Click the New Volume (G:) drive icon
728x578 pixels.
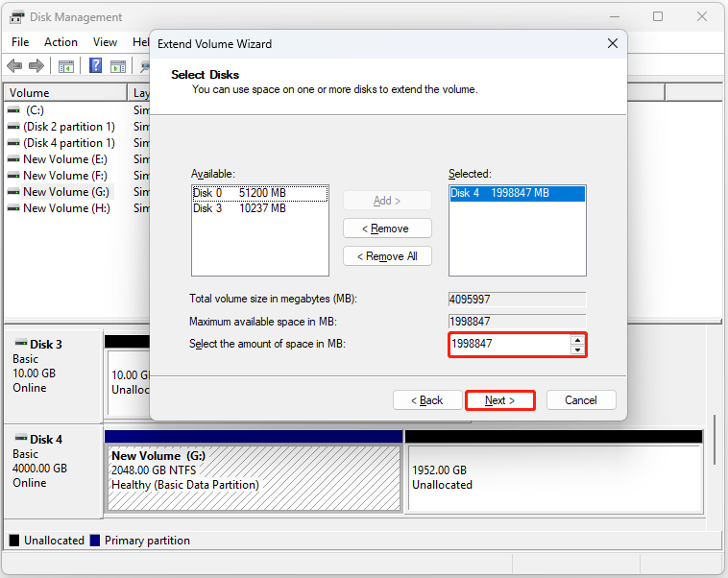[14, 192]
